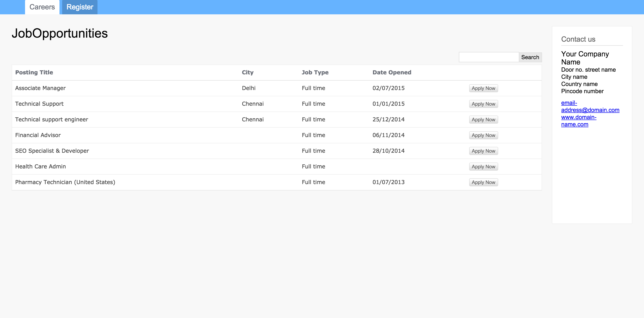The image size is (644, 318).
Task: Click the date 06/11/2014
Action: (x=388, y=135)
